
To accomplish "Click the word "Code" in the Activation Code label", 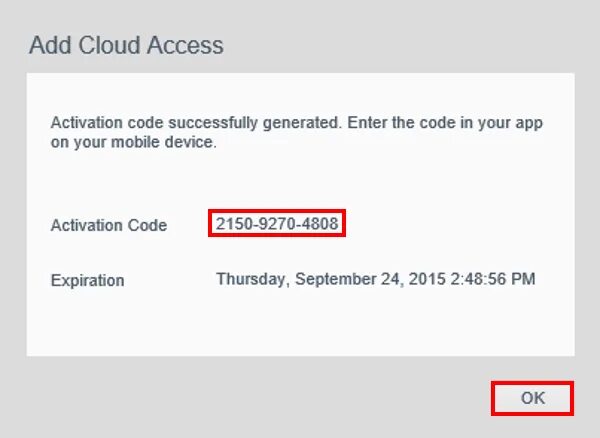I will coord(148,226).
